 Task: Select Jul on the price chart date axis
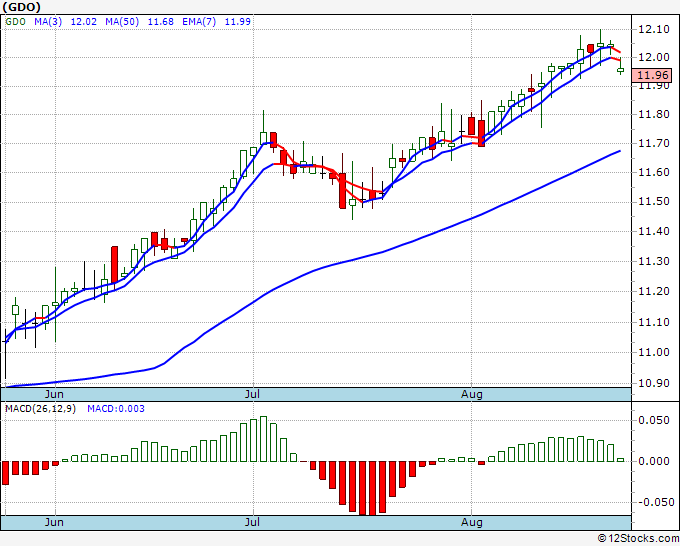click(252, 394)
